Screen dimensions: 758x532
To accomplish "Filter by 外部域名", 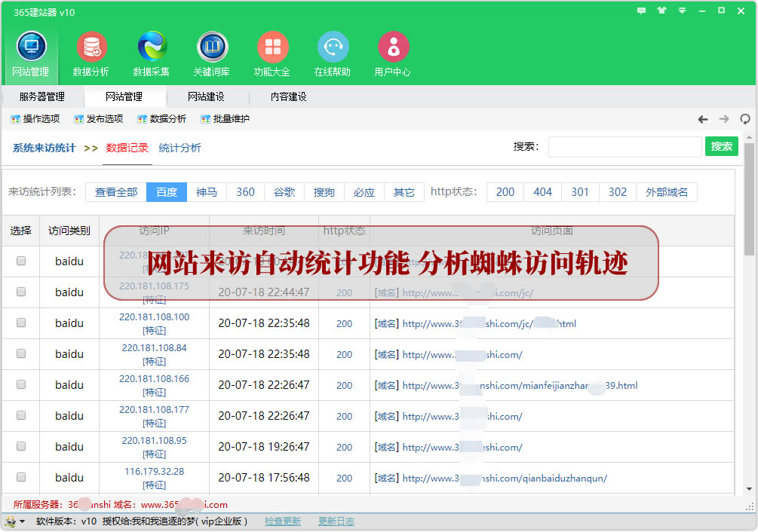I will tap(667, 192).
